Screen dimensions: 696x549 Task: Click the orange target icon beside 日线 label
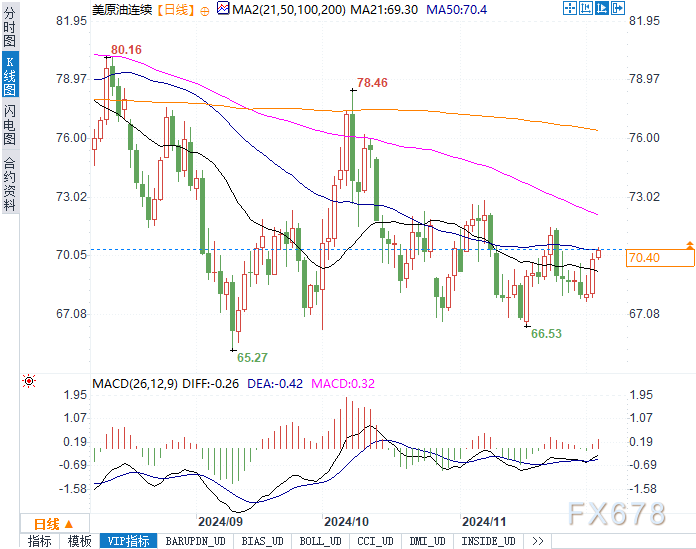[205, 12]
